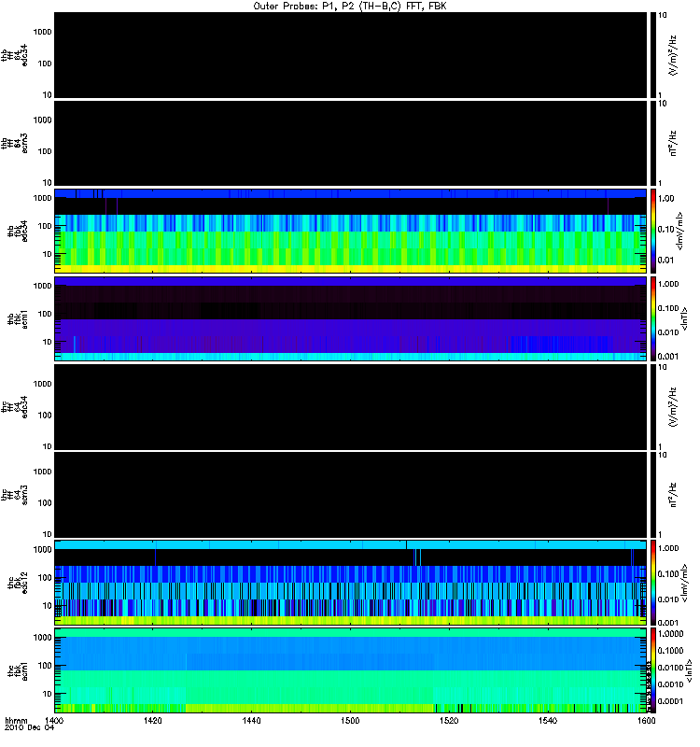Click the thc fbk scm1 rainbow color bar
Viewport: 700px width, 747px height.
653,670
